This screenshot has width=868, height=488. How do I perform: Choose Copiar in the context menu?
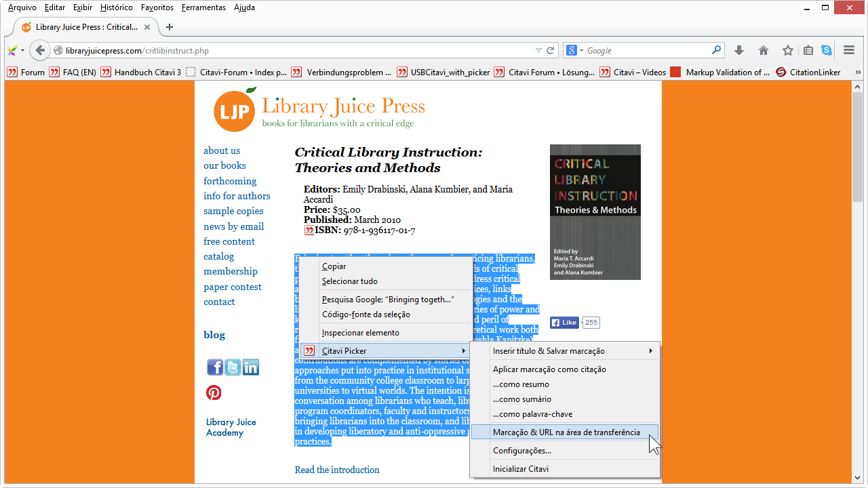point(386,266)
